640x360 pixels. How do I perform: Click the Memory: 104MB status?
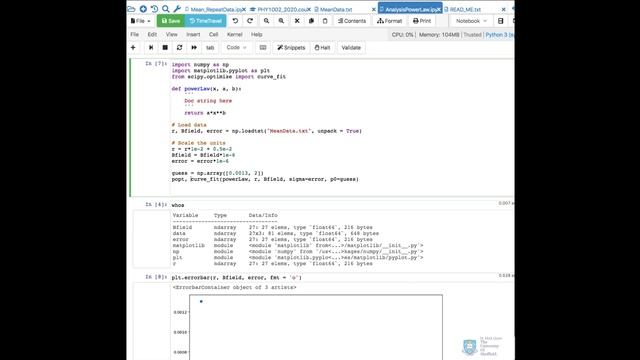click(439, 35)
